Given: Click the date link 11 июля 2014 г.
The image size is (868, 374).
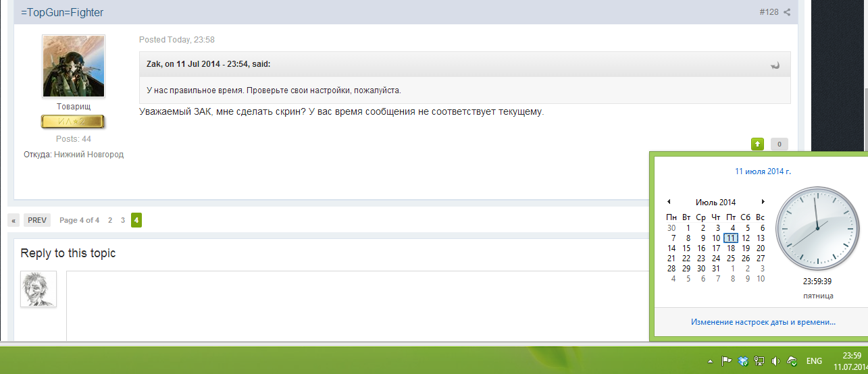Looking at the screenshot, I should click(x=763, y=171).
